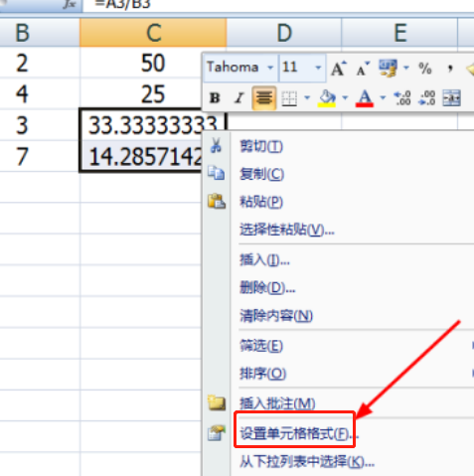
Task: Open the Tahoma font name dropdown
Action: (x=270, y=68)
